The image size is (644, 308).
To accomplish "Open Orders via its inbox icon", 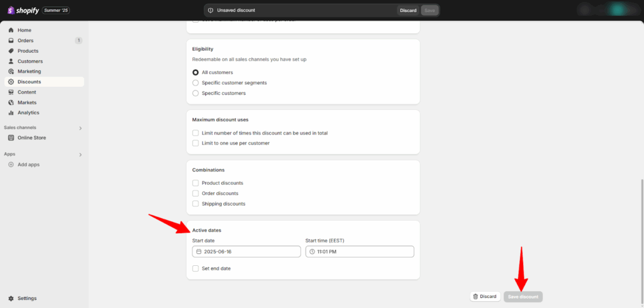I will [x=11, y=41].
